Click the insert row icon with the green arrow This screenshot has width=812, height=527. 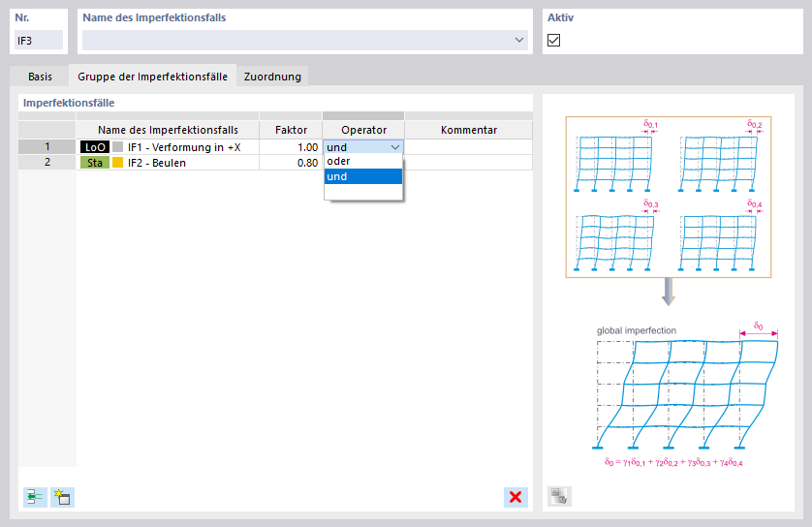click(x=35, y=497)
